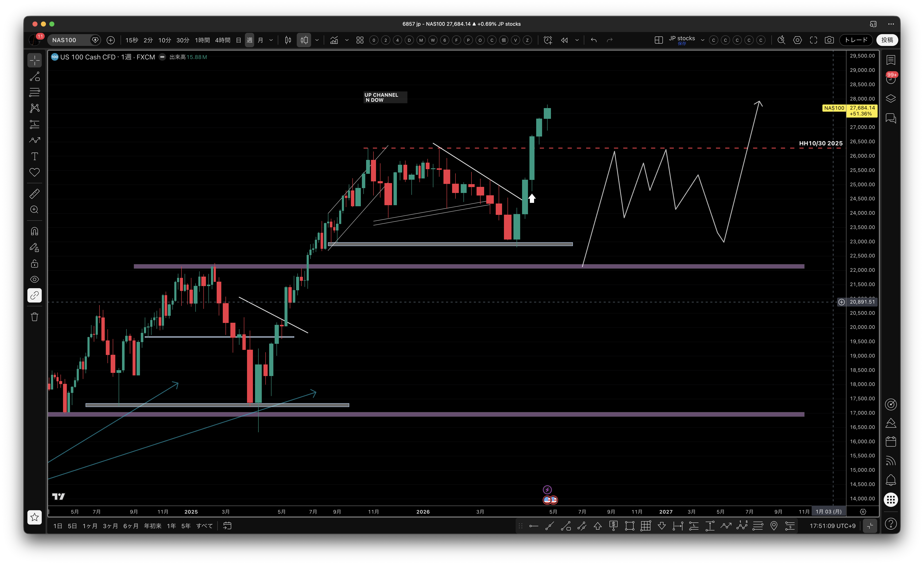Open notifications bell in right sidebar

click(891, 480)
